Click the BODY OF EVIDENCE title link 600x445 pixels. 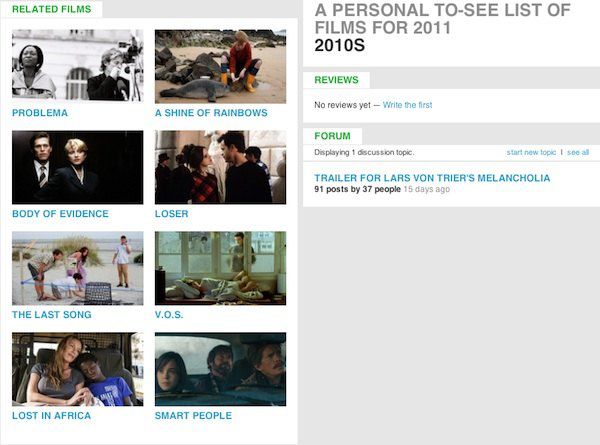[60, 214]
